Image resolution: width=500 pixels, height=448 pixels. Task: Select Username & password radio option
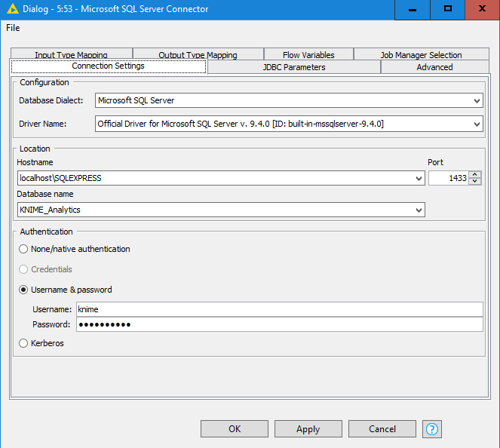click(x=25, y=290)
